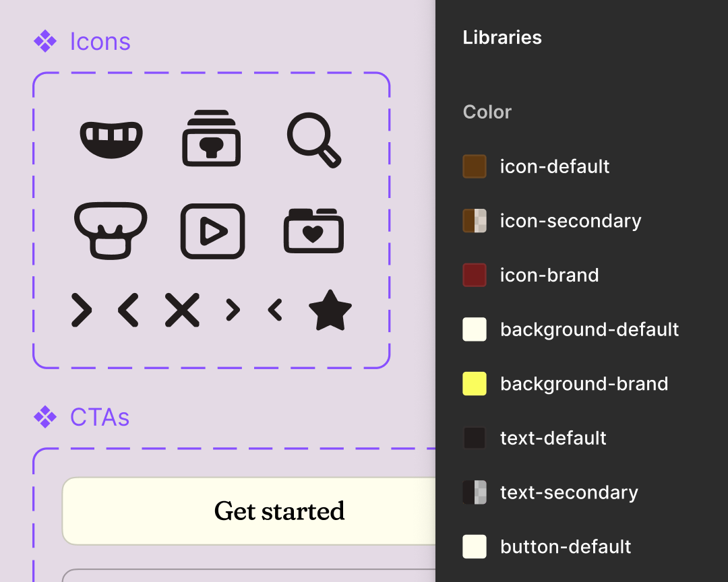This screenshot has height=582, width=728.
Task: Click the folder with heart icon
Action: (313, 230)
